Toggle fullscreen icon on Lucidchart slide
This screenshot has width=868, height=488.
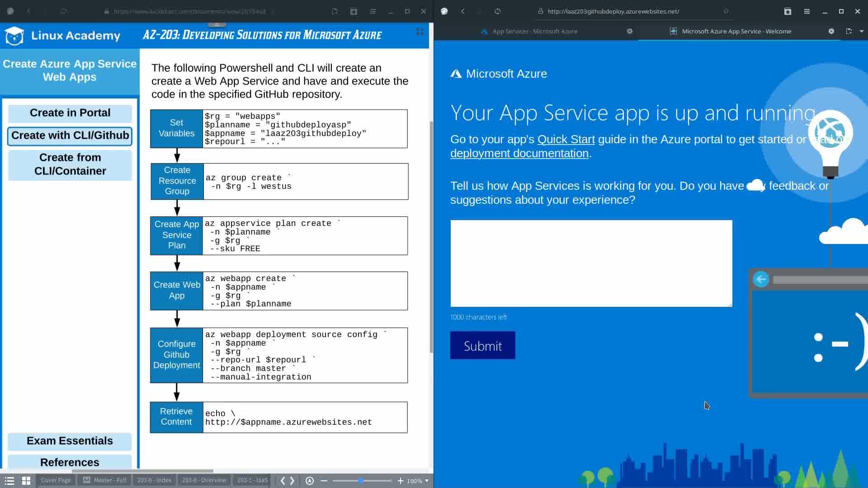(420, 32)
